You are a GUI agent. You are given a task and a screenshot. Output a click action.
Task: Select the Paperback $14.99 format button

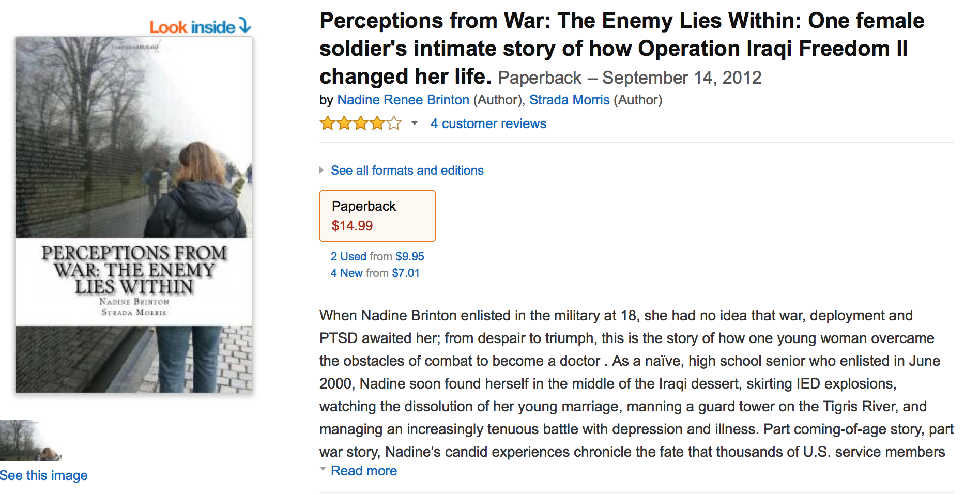point(377,216)
